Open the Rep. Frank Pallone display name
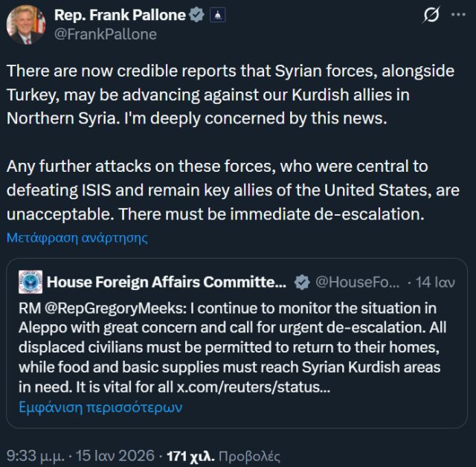The image size is (476, 467). pos(119,15)
